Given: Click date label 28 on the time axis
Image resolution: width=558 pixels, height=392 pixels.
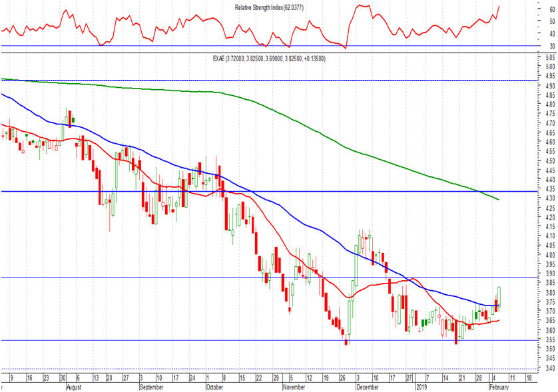Looking at the screenshot, I should (x=479, y=378).
